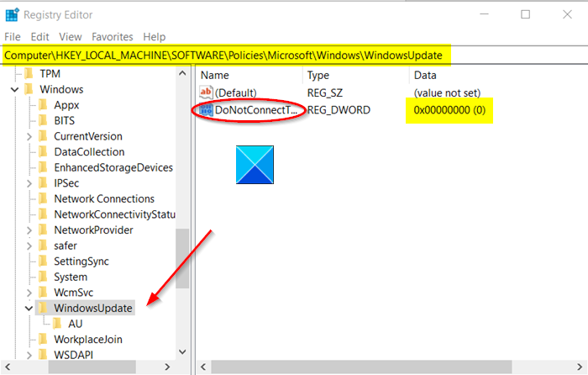Viewport: 588px width, 375px height.
Task: Collapse the WindowsUpdate key
Action: pos(29,309)
